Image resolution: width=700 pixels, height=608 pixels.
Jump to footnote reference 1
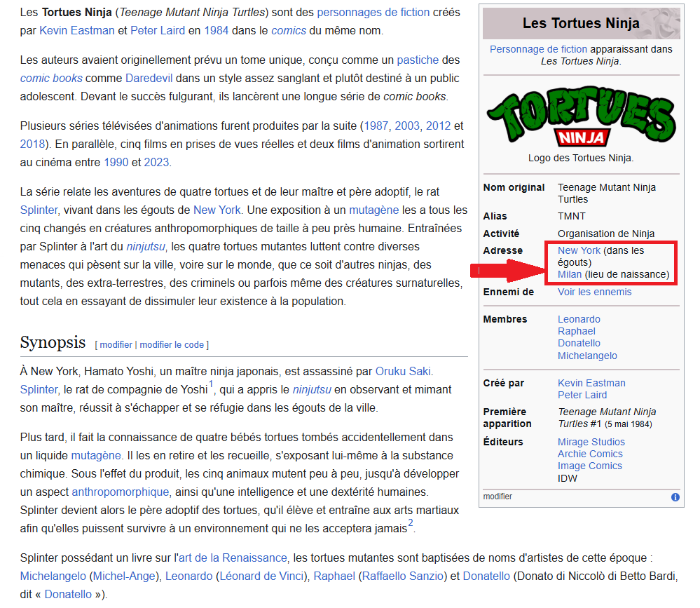pos(211,384)
